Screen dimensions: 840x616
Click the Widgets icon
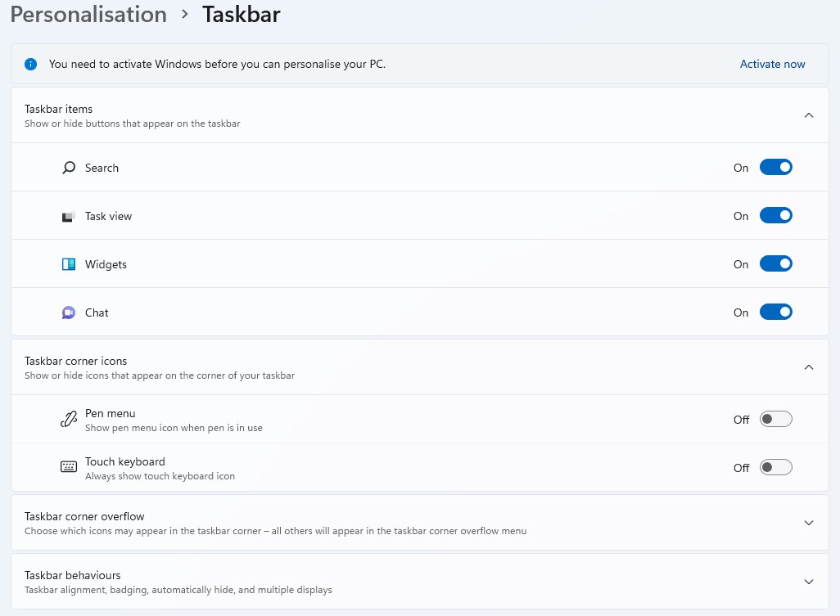pos(69,264)
